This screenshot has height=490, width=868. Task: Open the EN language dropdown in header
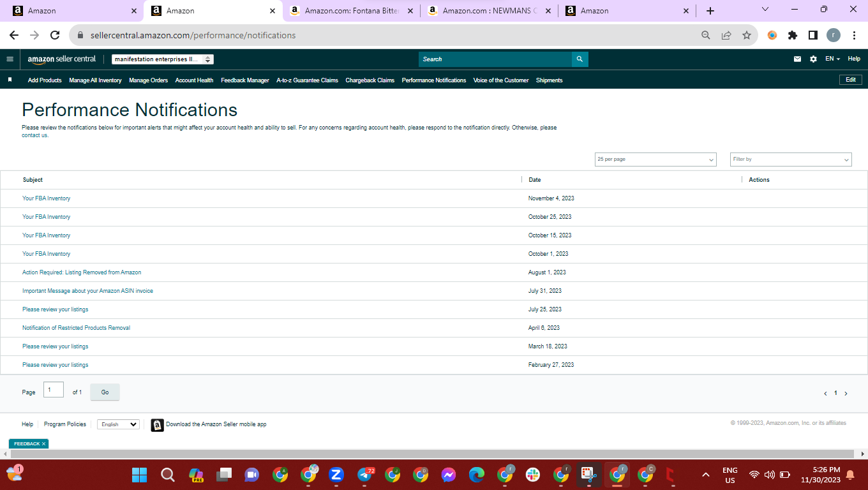[832, 59]
